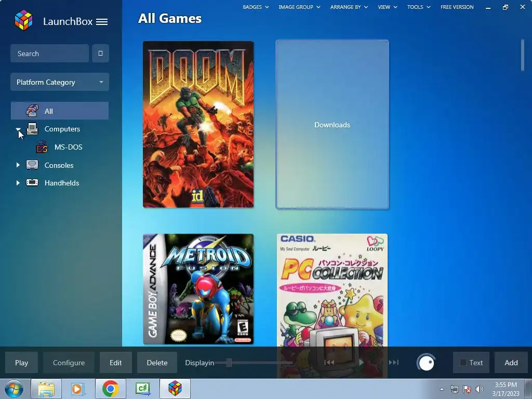
Task: Click the volume speaker tray icon
Action: pyautogui.click(x=479, y=389)
